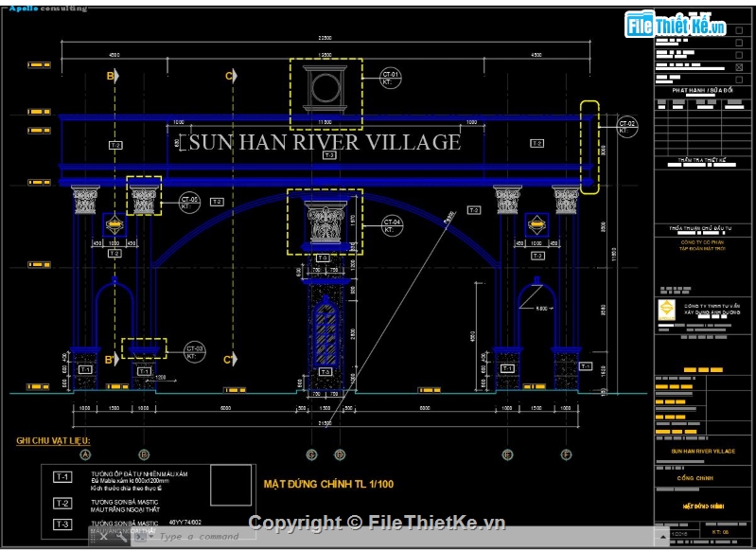Select the THẨM TRA THIẾT KẾ title block label
The width and height of the screenshot is (756, 551).
point(702,160)
